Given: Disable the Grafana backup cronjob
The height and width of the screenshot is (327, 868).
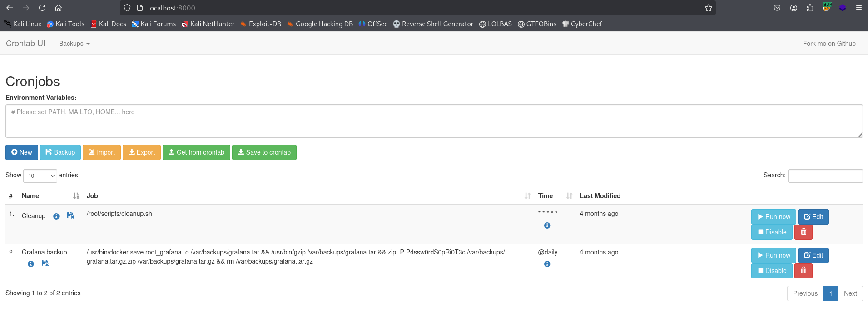Looking at the screenshot, I should (x=772, y=271).
